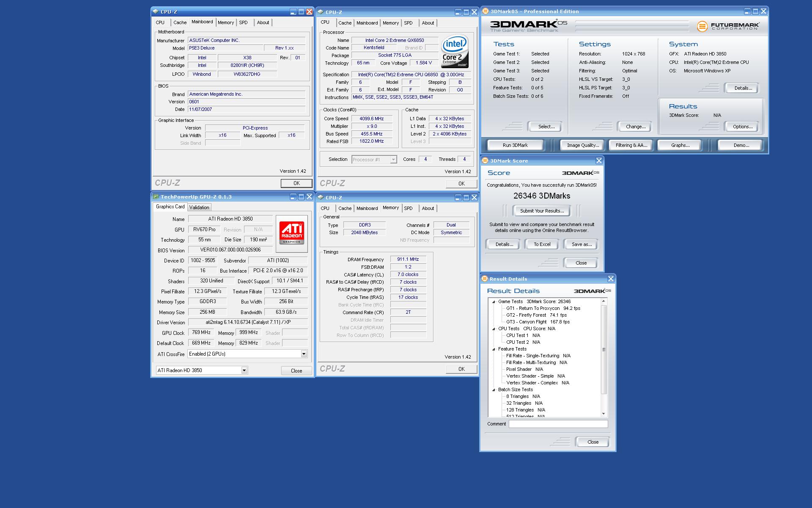Click Details button in 3DMark Score window
This screenshot has height=508, width=812.
(504, 244)
